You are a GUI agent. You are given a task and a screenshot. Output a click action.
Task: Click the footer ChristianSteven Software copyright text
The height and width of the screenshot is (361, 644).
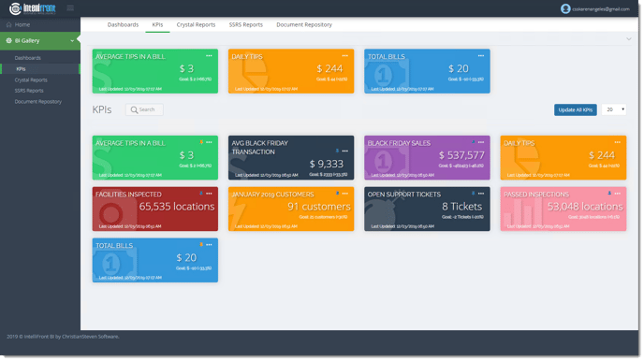click(x=63, y=337)
